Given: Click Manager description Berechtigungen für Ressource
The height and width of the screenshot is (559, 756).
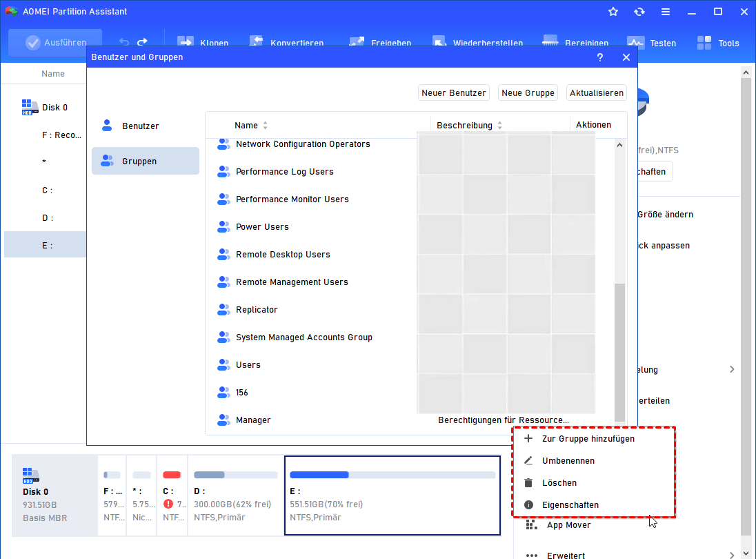Looking at the screenshot, I should pos(504,420).
